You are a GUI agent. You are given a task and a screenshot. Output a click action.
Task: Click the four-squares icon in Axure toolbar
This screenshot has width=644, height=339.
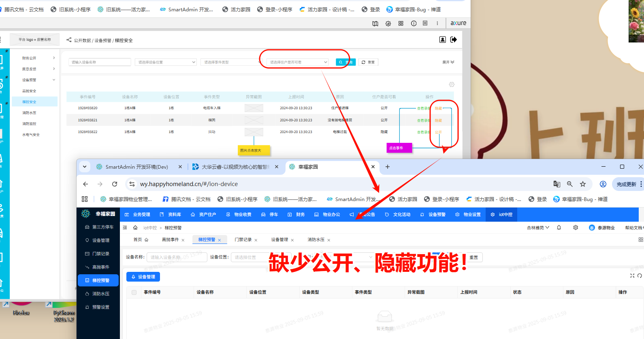pyautogui.click(x=401, y=23)
